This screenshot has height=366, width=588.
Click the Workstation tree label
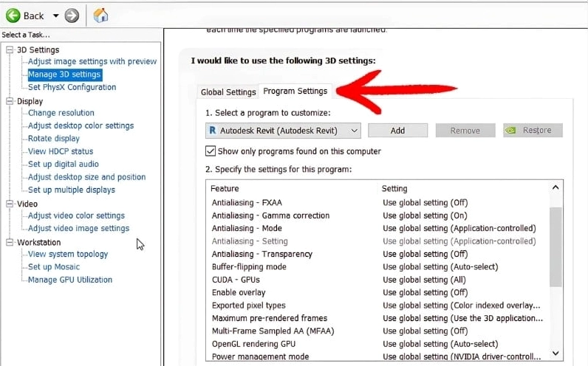click(38, 242)
